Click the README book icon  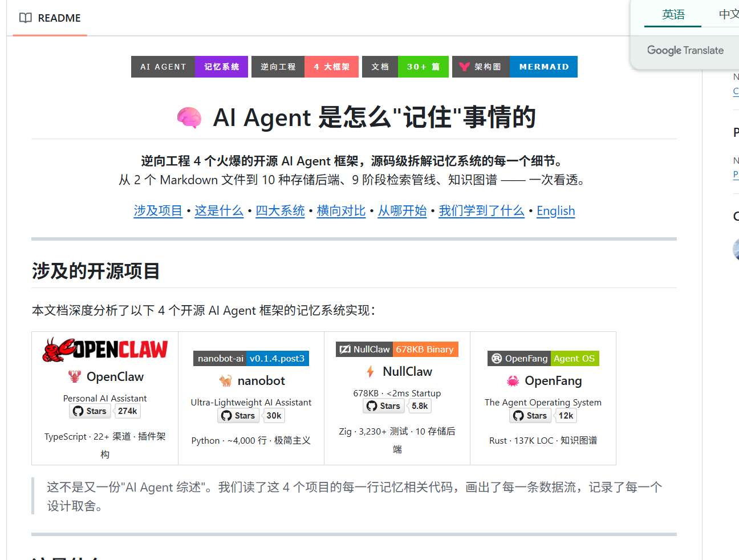[25, 18]
